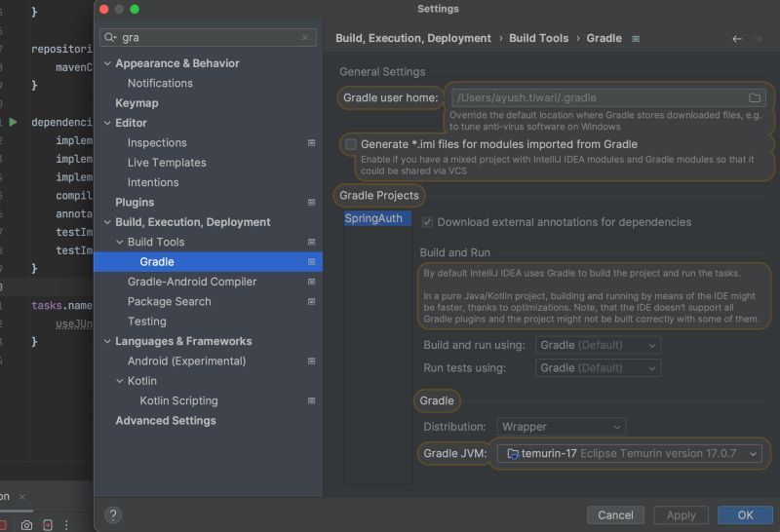Click the project icon on Gradle-Android Compiler row
Image resolution: width=780 pixels, height=532 pixels.
click(x=311, y=282)
